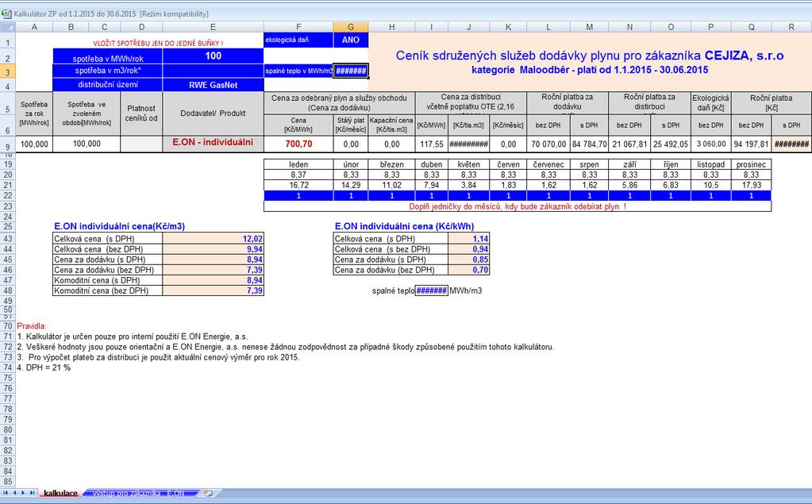Click 8,94 beside Komoditní cena (s DPH)
Screen dimensions: 812x504
(x=213, y=280)
